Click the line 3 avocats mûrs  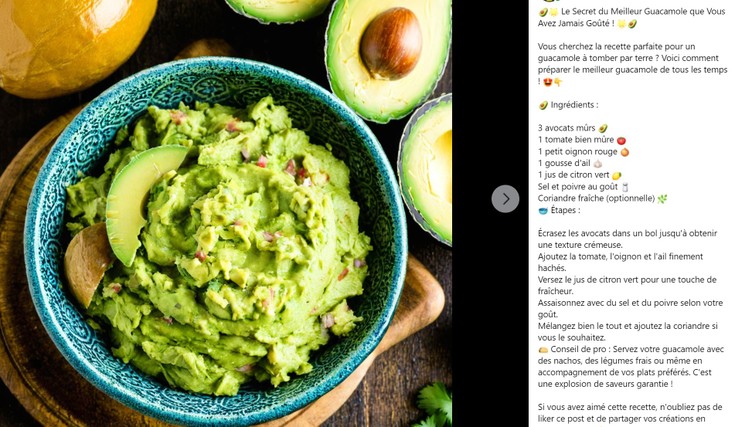pyautogui.click(x=566, y=128)
